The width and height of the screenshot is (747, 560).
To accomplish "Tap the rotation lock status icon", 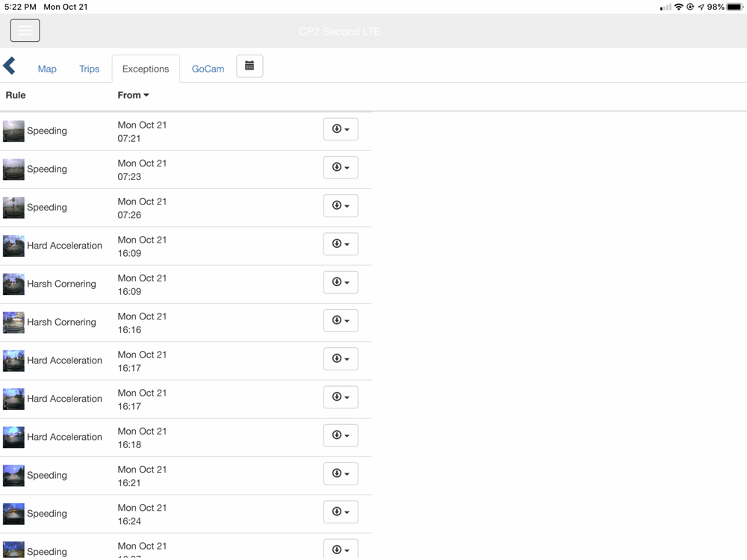I will 689,7.
